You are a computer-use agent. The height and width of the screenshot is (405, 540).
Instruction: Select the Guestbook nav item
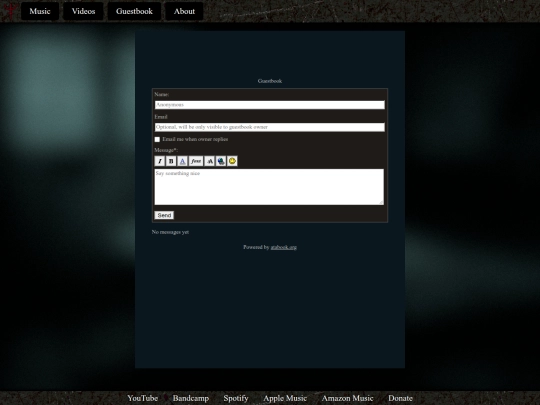134,11
